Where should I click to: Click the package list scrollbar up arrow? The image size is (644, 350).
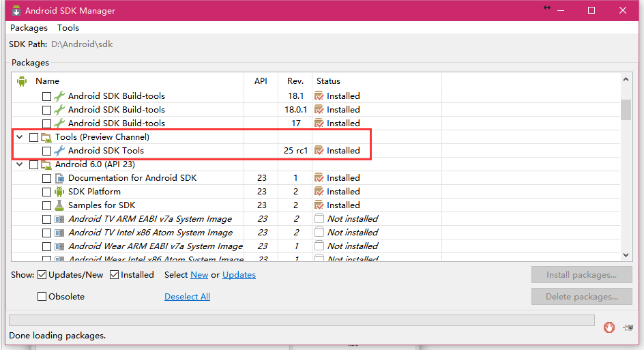coord(626,79)
